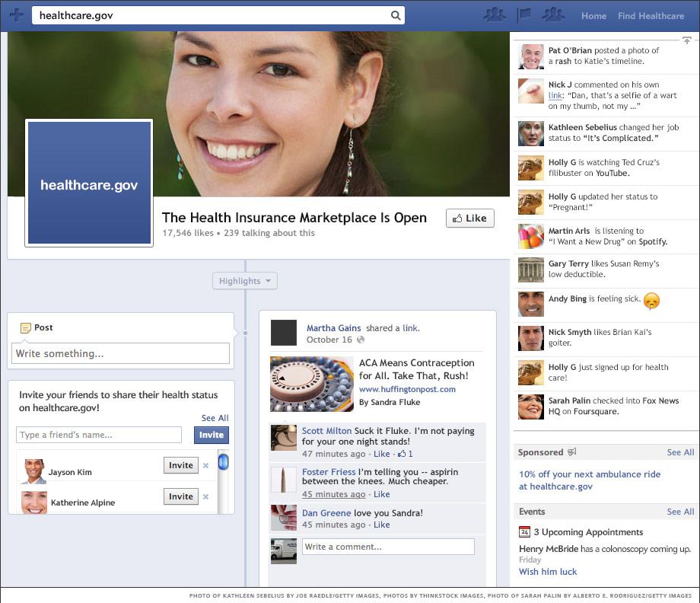Viewport: 700px width, 603px height.
Task: Click the thumbs-up count on Scott Milton's comment
Action: [x=406, y=454]
